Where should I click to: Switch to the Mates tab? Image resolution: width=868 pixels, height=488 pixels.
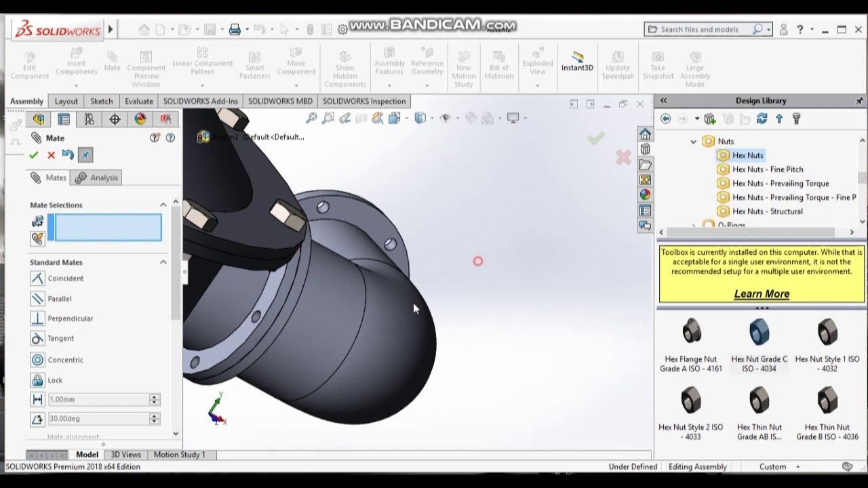49,178
